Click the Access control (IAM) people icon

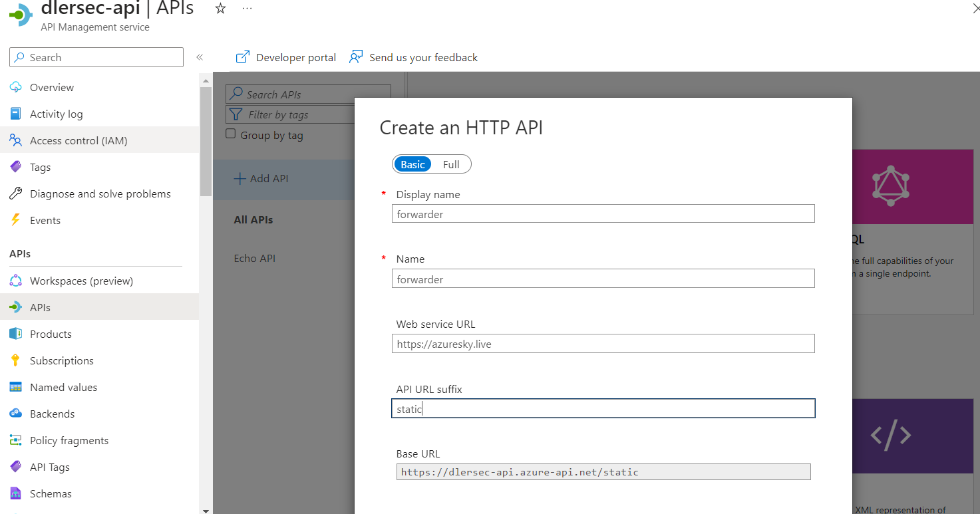pyautogui.click(x=16, y=140)
